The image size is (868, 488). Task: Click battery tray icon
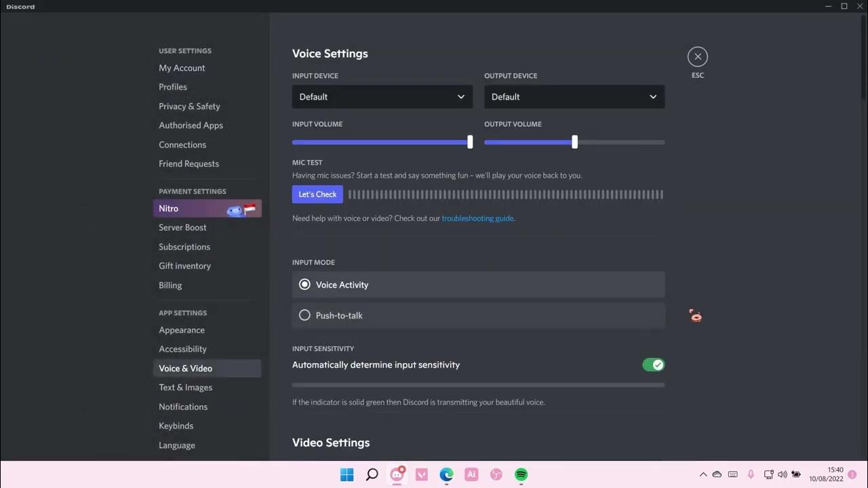click(x=796, y=474)
